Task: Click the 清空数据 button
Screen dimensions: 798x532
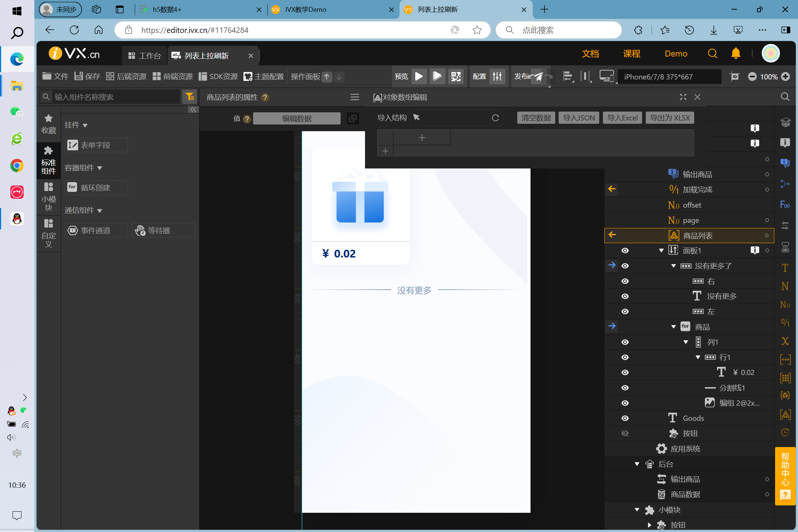Action: (x=536, y=118)
